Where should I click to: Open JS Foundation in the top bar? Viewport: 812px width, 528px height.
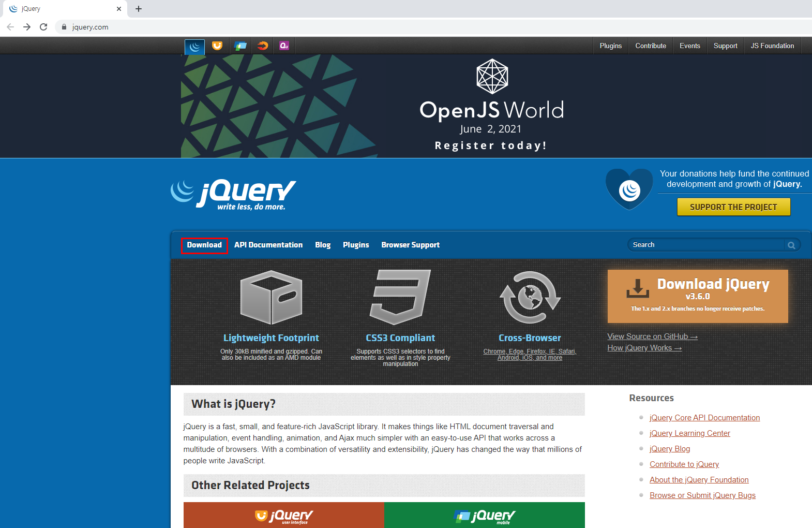point(773,46)
